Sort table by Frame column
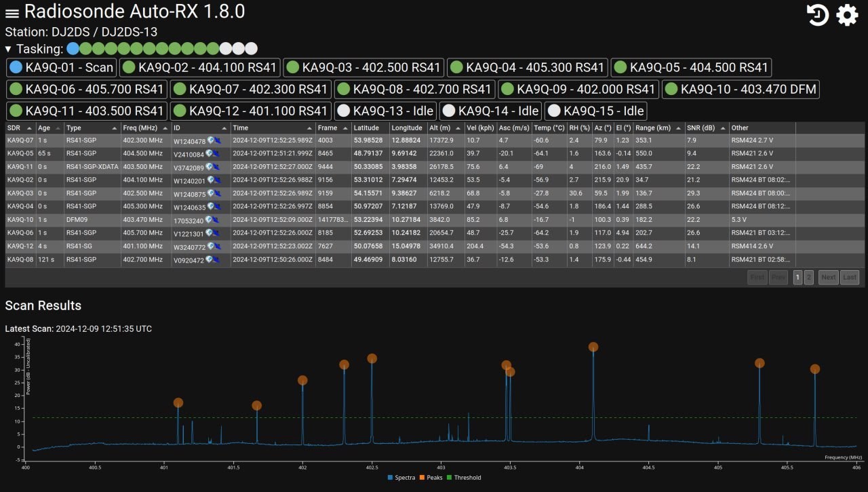Screen dimensions: 868x492 (x=333, y=128)
